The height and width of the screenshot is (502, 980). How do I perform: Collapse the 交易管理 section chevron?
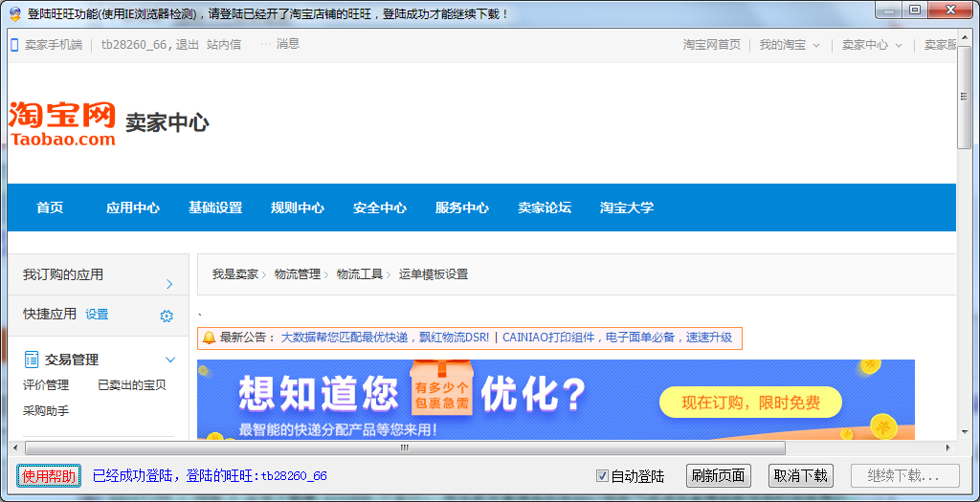(171, 360)
